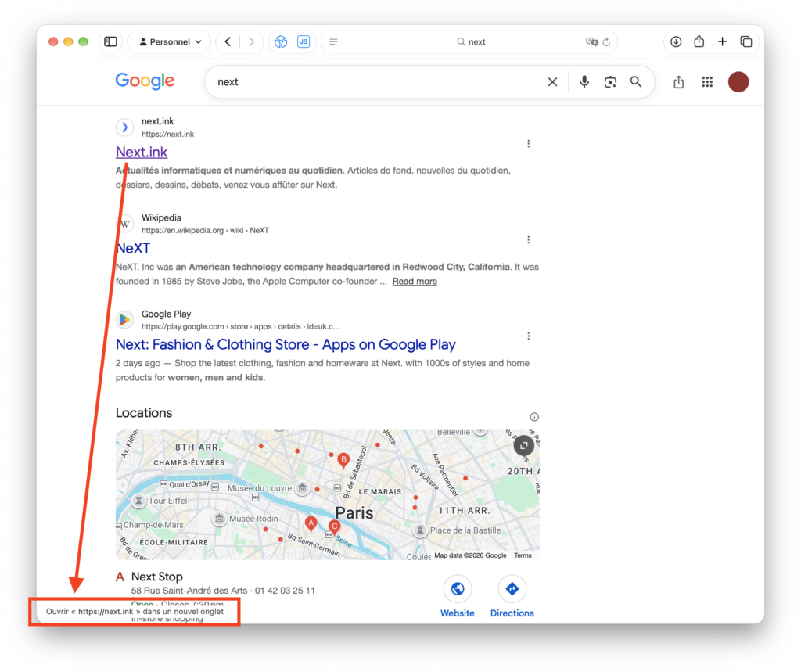Viewport: 801px width, 672px height.
Task: Click the info icon beside Locations
Action: point(533,417)
